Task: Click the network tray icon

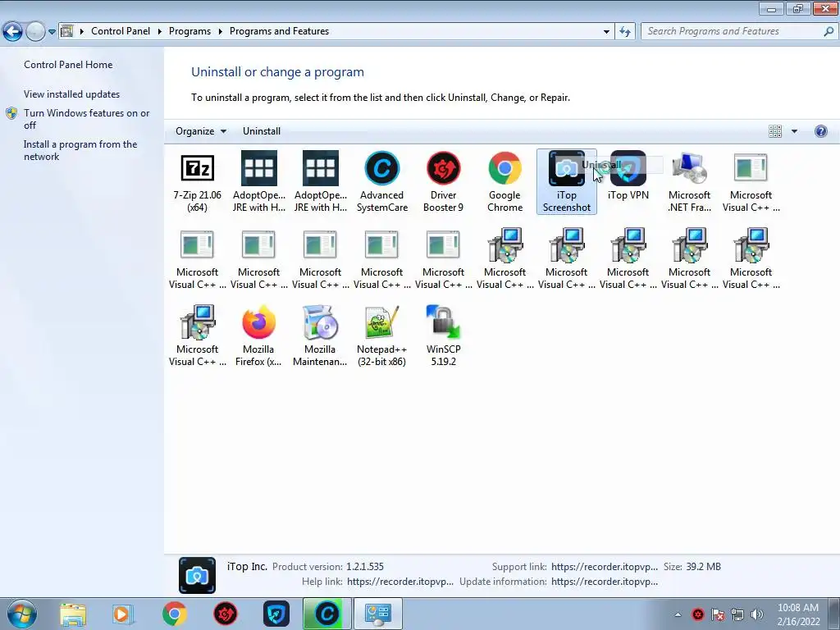Action: [x=737, y=614]
